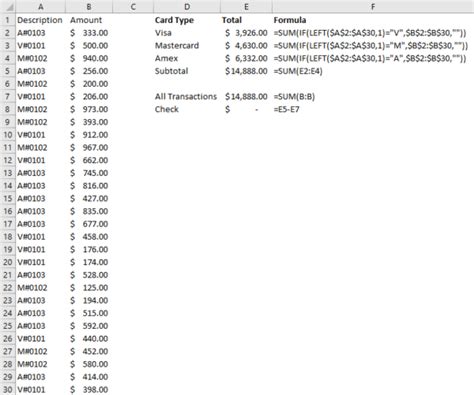Click the Amex total $6,332.00
474x395 pixels.
click(246, 58)
